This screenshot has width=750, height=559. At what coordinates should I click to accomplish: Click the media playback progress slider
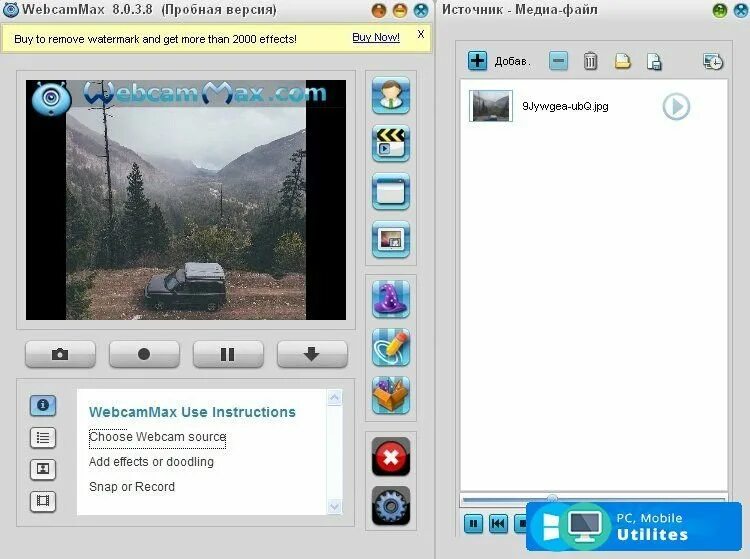point(594,499)
